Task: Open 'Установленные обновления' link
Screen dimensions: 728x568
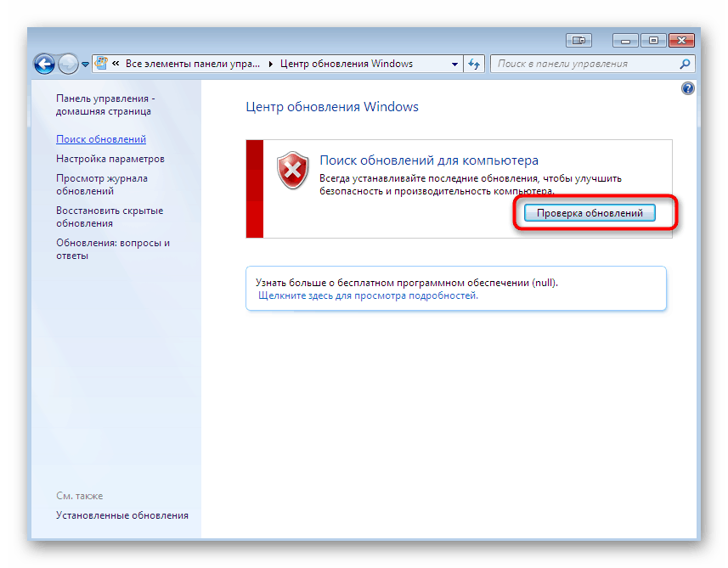Action: coord(122,515)
